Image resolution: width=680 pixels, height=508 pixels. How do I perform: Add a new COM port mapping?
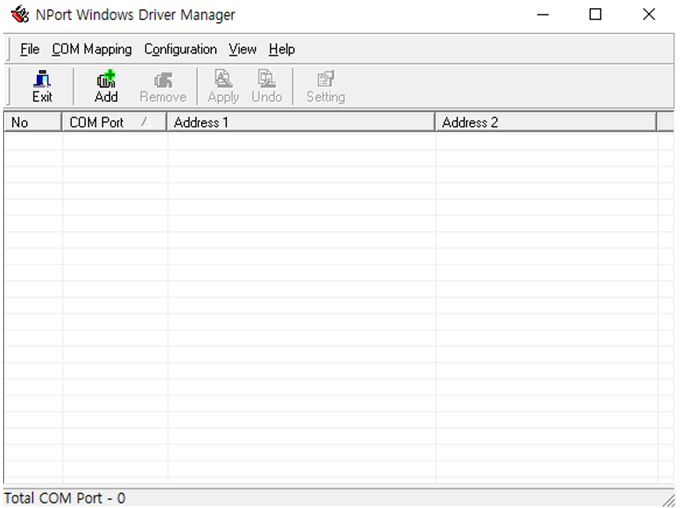[106, 86]
